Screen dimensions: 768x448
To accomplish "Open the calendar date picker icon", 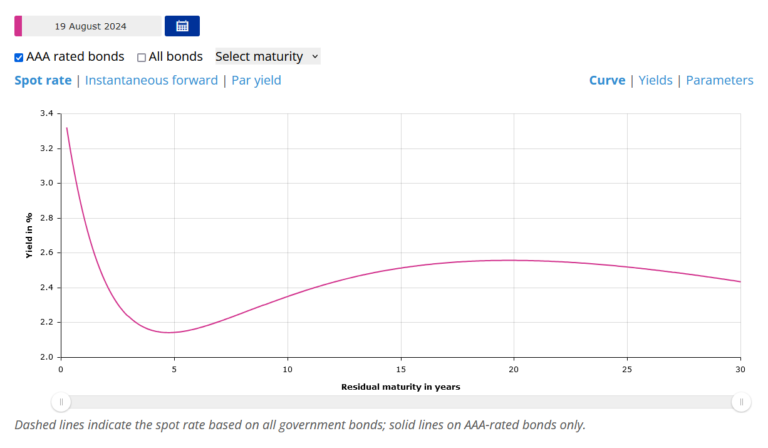I will 182,26.
